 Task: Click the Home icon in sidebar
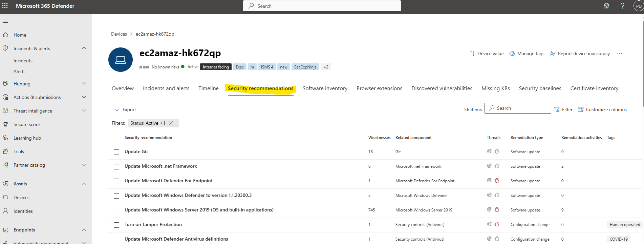coord(5,35)
